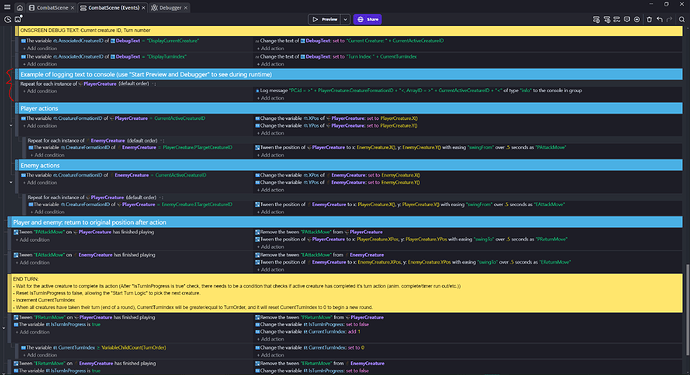Select the Player actions group header
This screenshot has height=375, width=690.
tap(350, 108)
